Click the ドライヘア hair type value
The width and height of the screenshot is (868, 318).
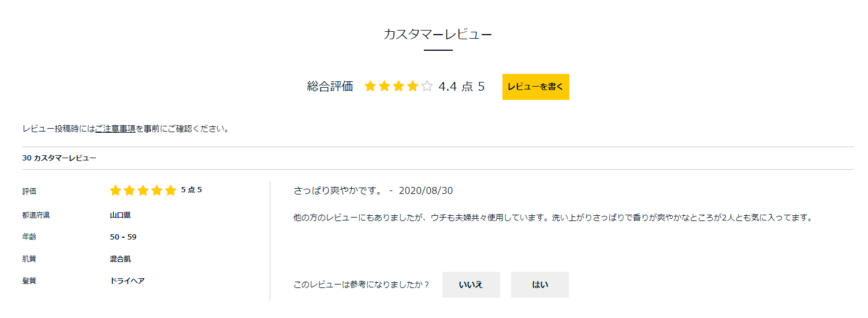click(x=127, y=280)
